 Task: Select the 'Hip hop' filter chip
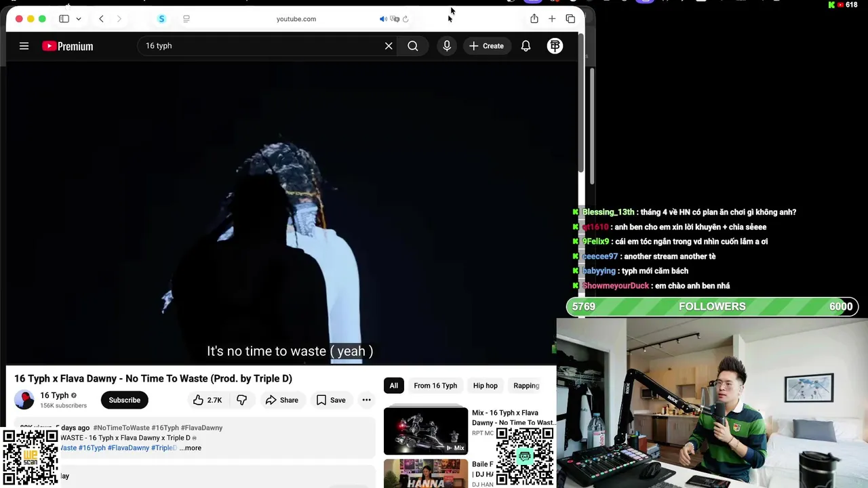coord(486,386)
